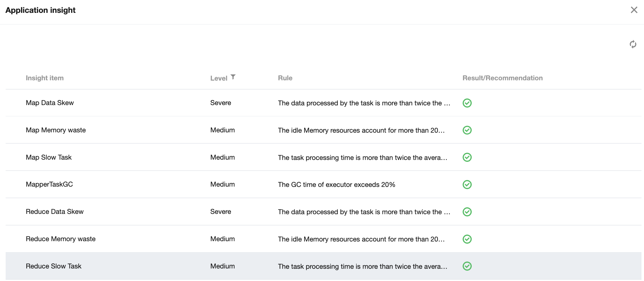
Task: Click the green check for Map Memory waste
Action: 467,130
